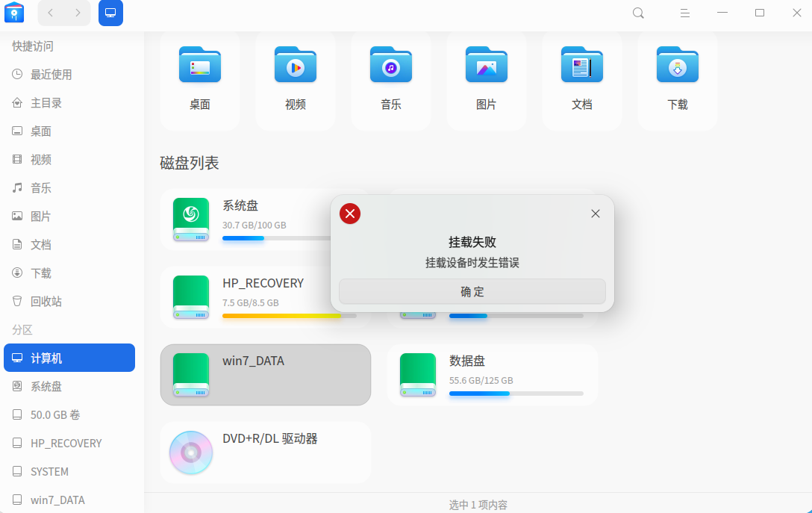Open 下载 from the sidebar
This screenshot has width=812, height=513.
tap(69, 273)
